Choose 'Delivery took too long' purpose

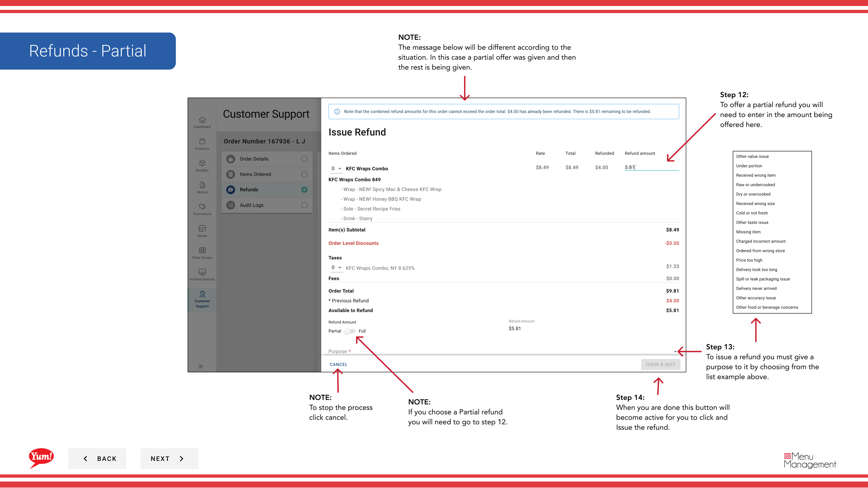point(757,269)
